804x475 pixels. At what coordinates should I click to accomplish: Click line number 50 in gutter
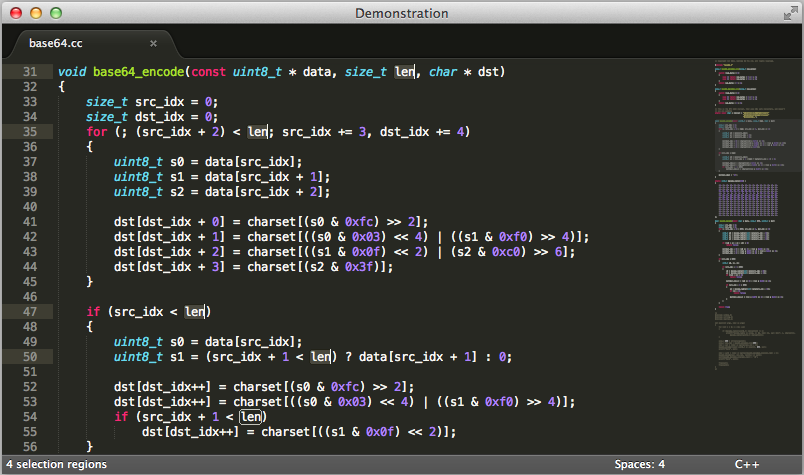[x=30, y=357]
